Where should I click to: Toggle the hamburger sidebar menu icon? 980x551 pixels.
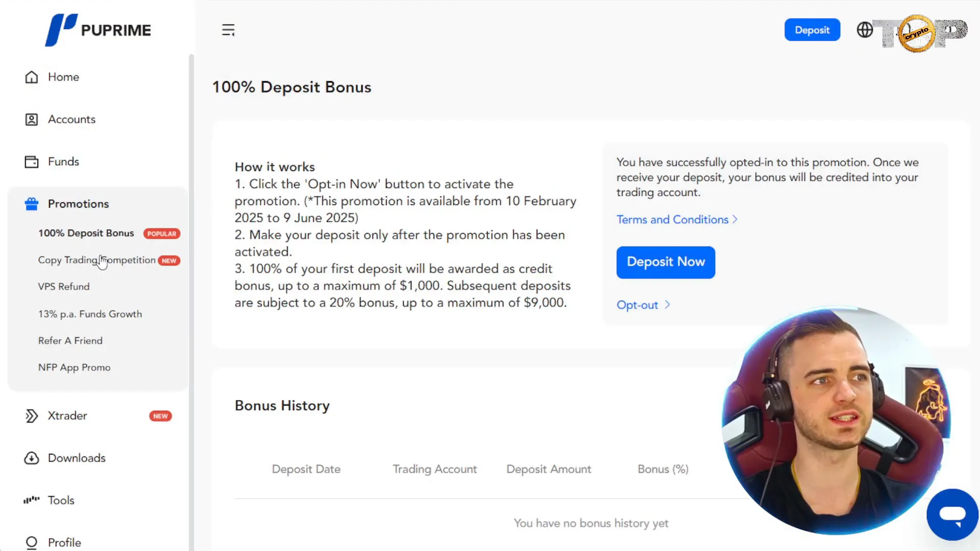click(228, 30)
